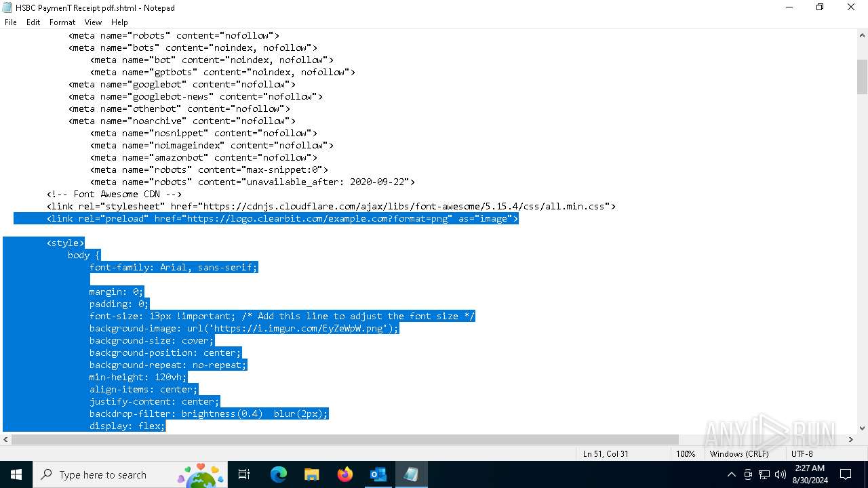Click the 'Windows (CRLF)' status entry
868x488 pixels.
(x=739, y=454)
